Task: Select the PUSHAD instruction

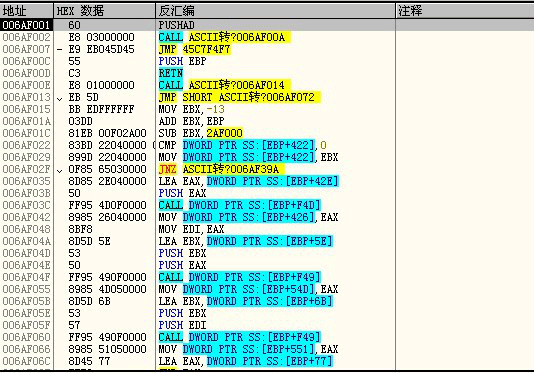Action: [176, 25]
